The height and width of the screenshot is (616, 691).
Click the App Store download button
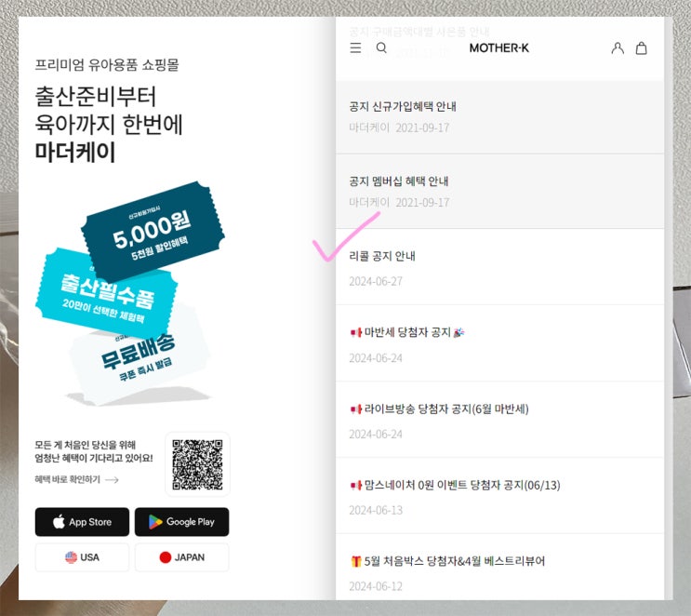(x=82, y=522)
